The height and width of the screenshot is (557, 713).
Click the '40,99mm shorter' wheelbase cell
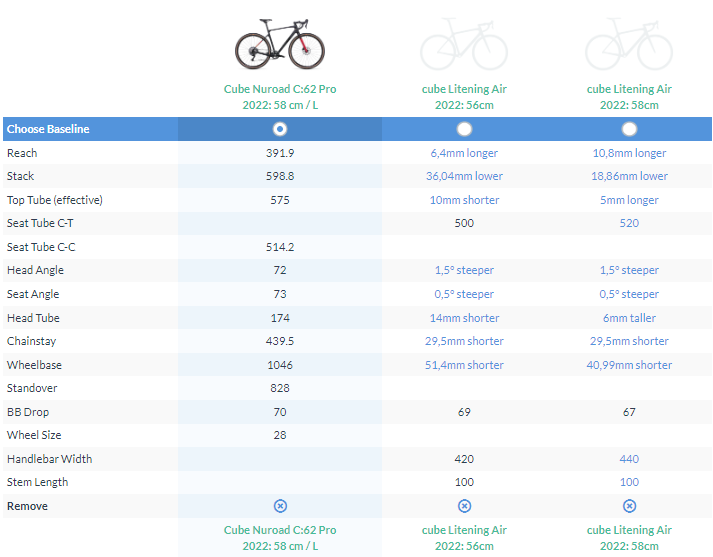(x=629, y=365)
